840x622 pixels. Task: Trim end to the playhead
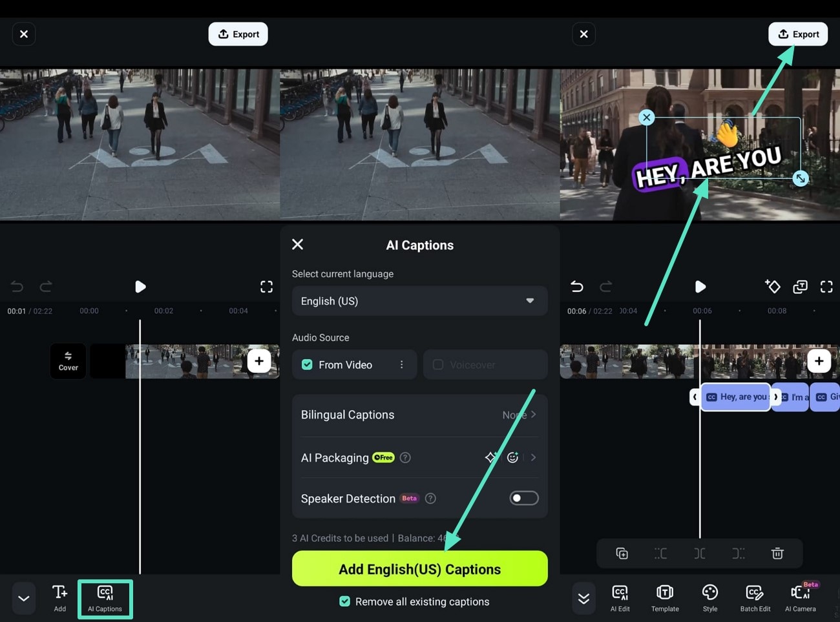coord(739,554)
